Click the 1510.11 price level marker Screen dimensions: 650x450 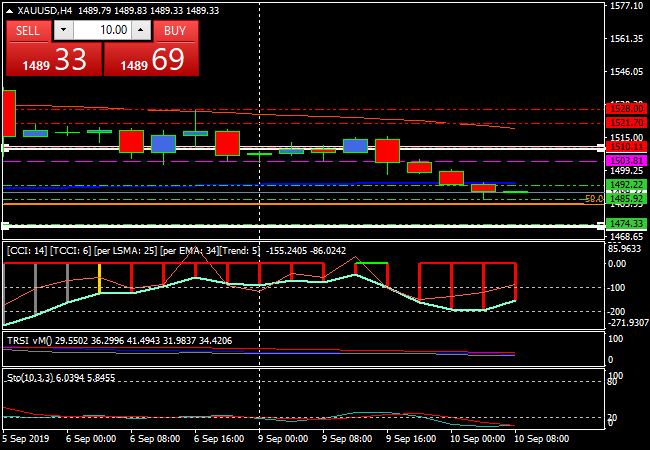pos(624,147)
